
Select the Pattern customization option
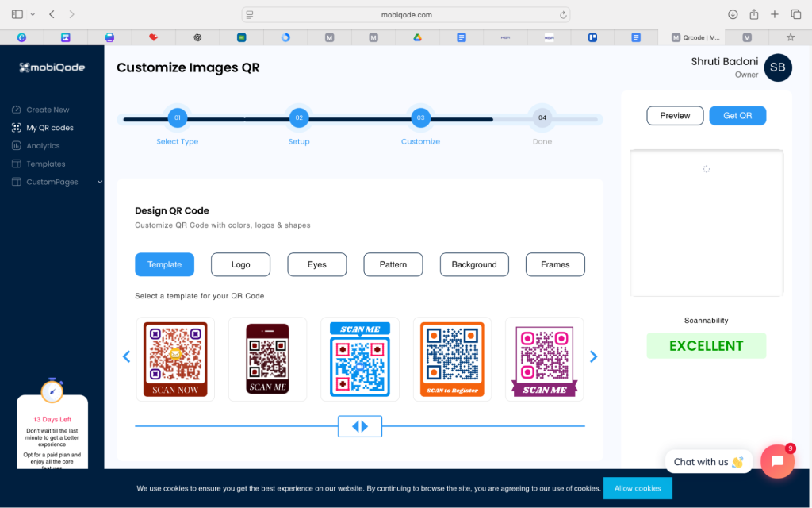[x=393, y=264]
